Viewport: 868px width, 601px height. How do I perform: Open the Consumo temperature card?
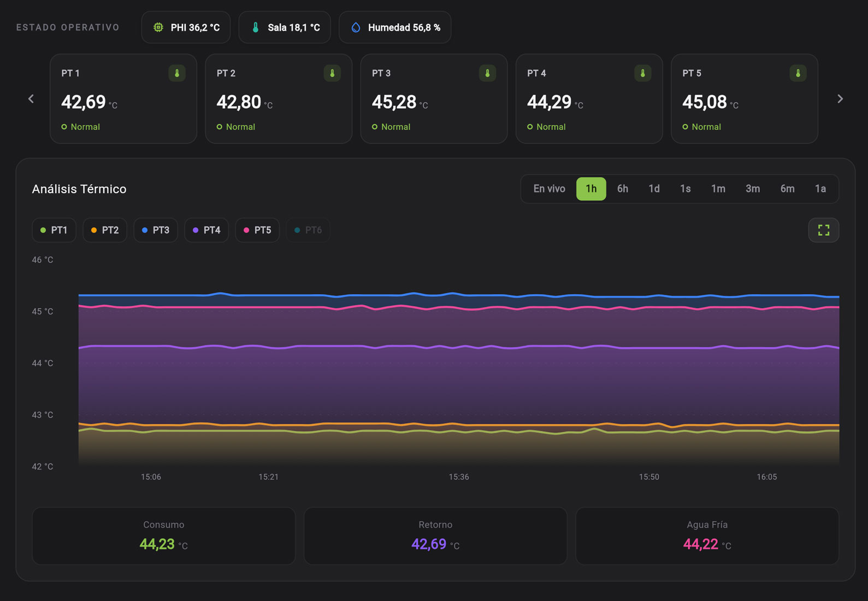pyautogui.click(x=164, y=536)
